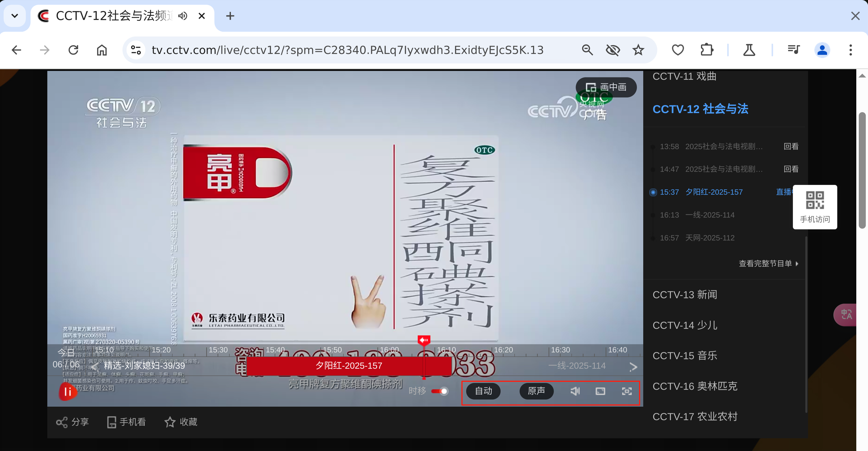
Task: Switch to CCTV-17 农业农村 channel
Action: tap(695, 417)
